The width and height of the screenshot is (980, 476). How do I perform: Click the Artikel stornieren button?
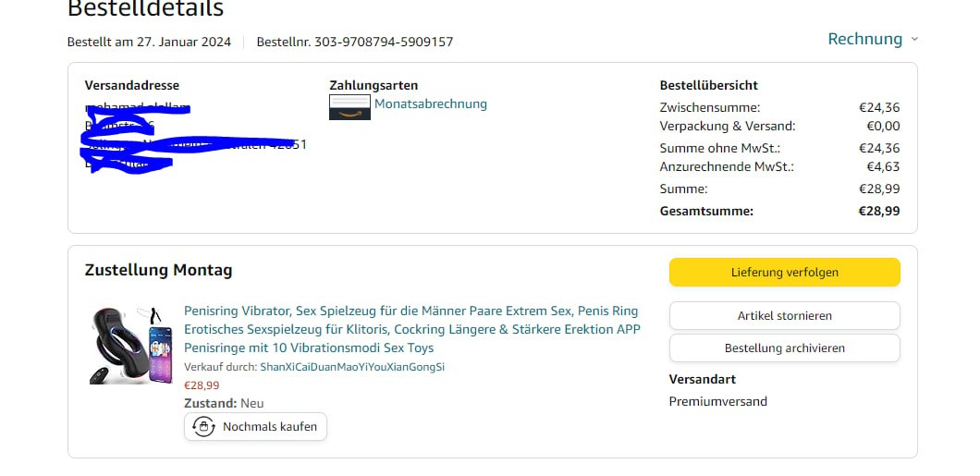784,315
